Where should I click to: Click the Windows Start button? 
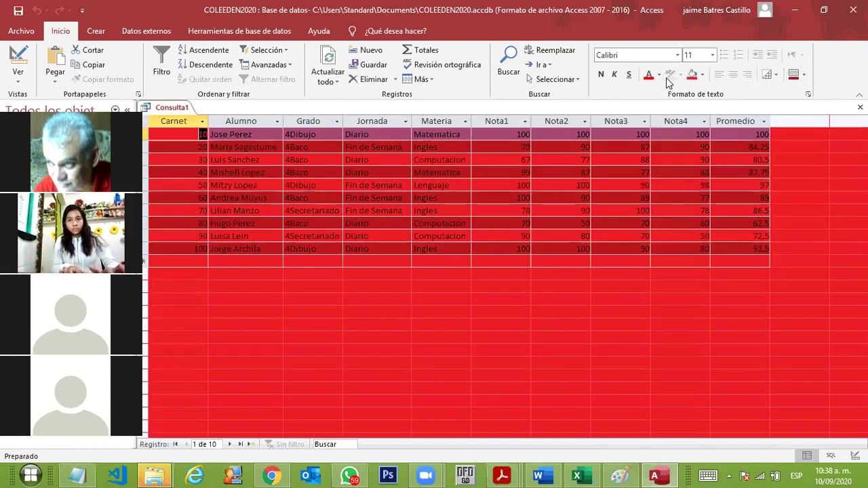tap(31, 476)
